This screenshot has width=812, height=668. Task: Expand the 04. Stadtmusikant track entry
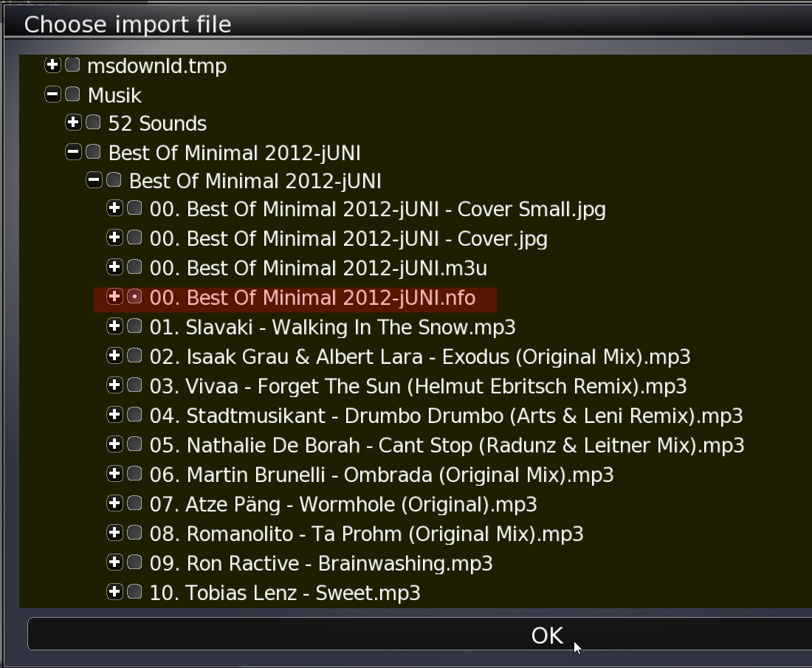pos(114,415)
